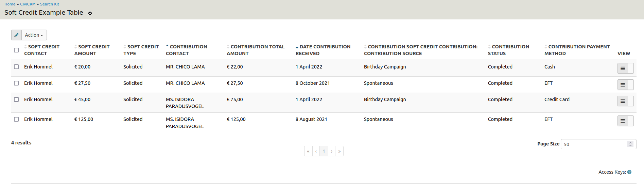This screenshot has width=644, height=187.
Task: Go to the last page of results
Action: (x=339, y=151)
